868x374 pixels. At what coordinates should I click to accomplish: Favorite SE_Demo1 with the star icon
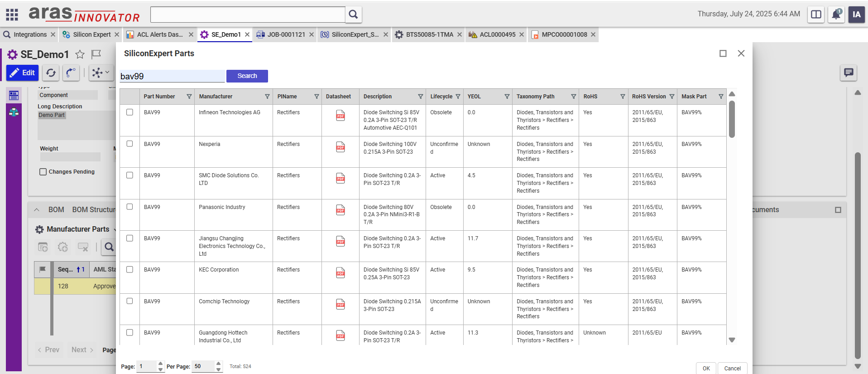(x=80, y=54)
